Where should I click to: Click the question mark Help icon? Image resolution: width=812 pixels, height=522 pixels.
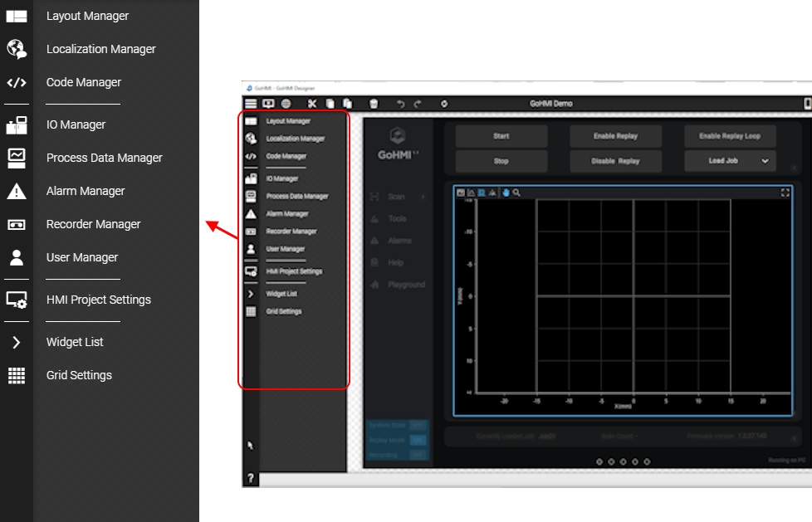[251, 479]
